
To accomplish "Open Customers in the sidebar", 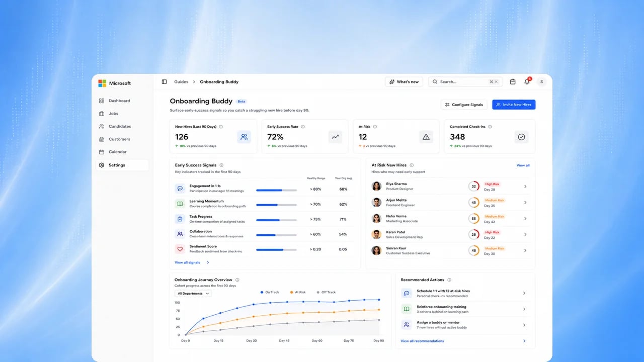I will click(x=122, y=139).
